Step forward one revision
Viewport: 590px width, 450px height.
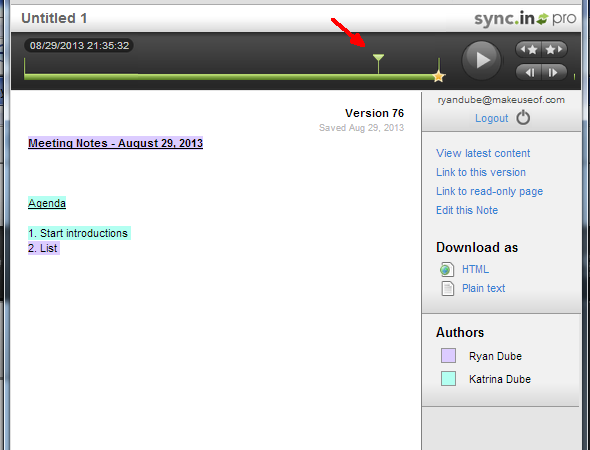tap(554, 72)
